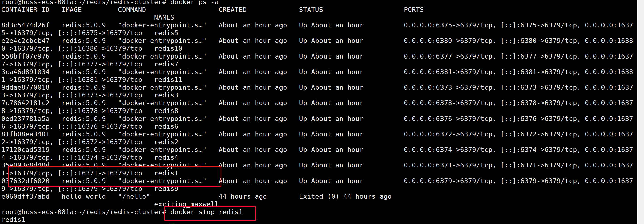Click the [::]:16380->16379/tcp mapping
The image size is (644, 224).
pyautogui.click(x=100, y=49)
